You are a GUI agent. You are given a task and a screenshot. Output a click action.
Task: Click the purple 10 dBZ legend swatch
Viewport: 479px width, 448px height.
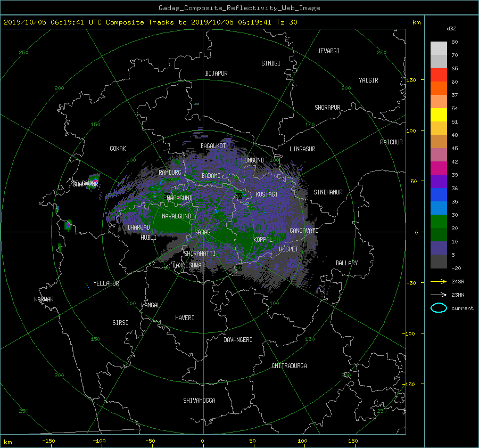click(439, 248)
